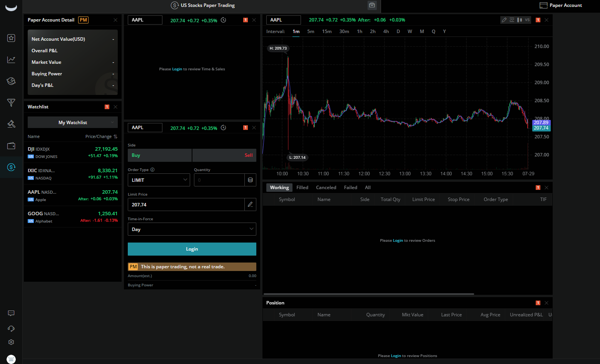This screenshot has height=364, width=600.
Task: Click Login link to review Orders
Action: pos(398,241)
